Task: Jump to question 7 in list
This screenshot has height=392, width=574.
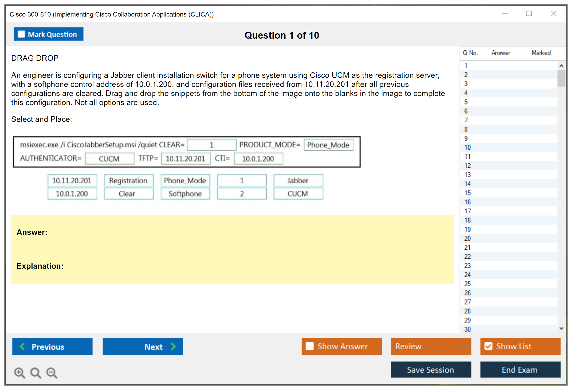Action: click(466, 120)
